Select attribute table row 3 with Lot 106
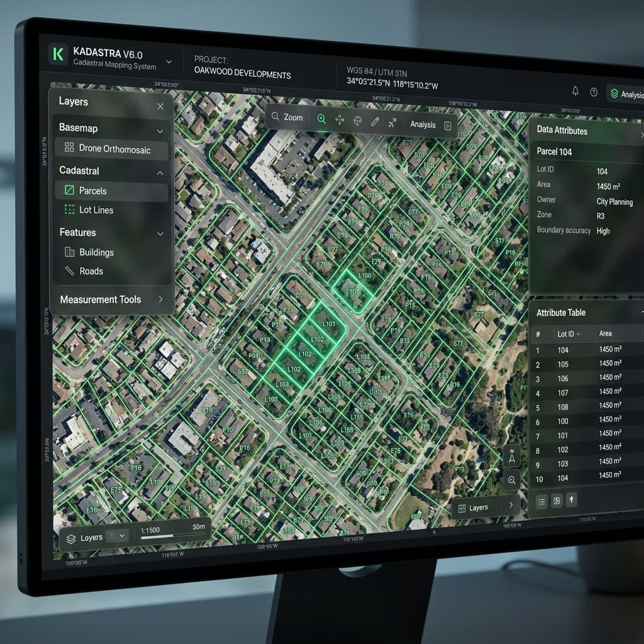 587,378
